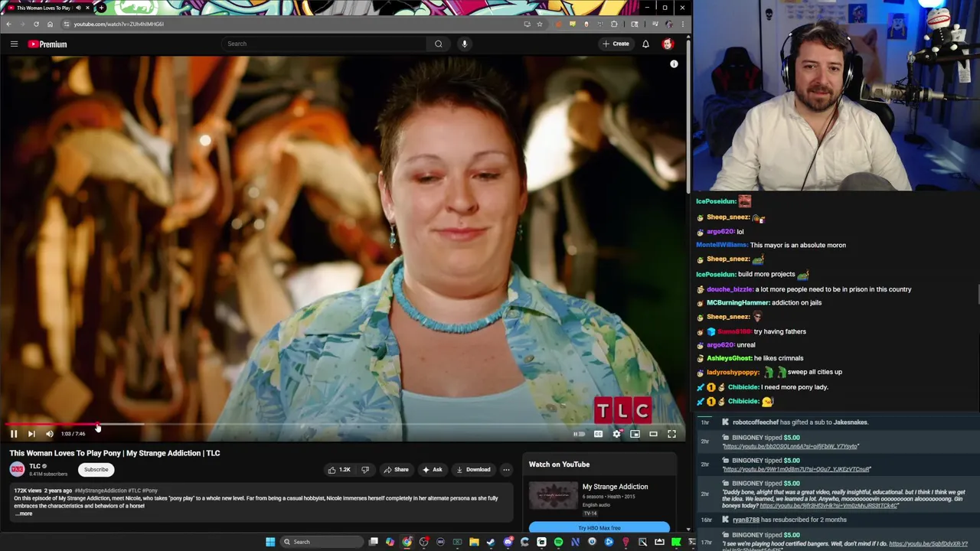This screenshot has width=980, height=551.
Task: Click username douche_bizzle in chat
Action: click(730, 289)
